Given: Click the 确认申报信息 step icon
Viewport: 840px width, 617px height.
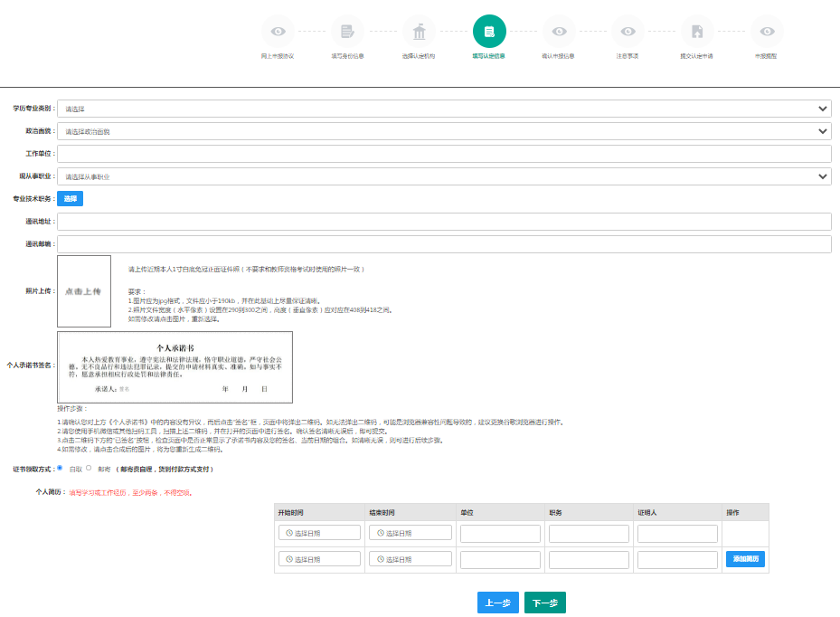Looking at the screenshot, I should coord(559,32).
